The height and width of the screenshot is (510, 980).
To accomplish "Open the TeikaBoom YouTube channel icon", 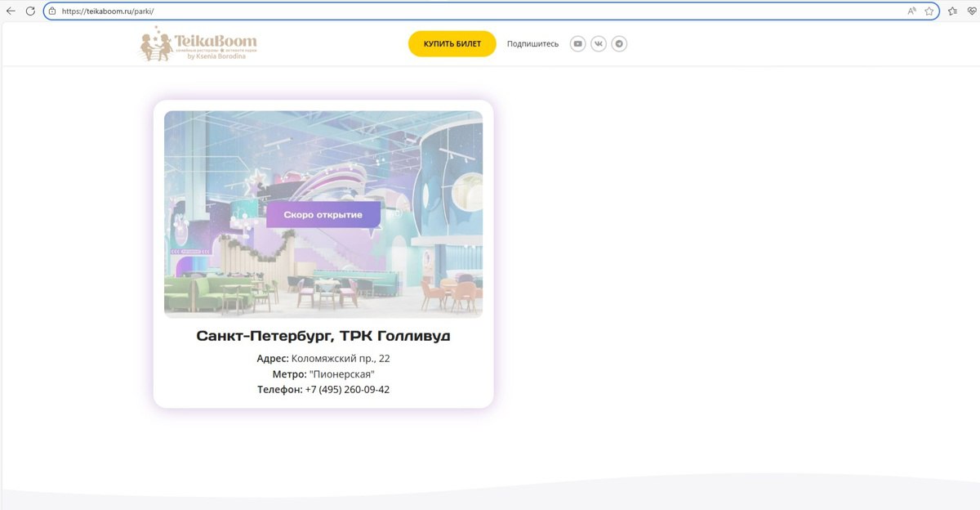I will (577, 44).
